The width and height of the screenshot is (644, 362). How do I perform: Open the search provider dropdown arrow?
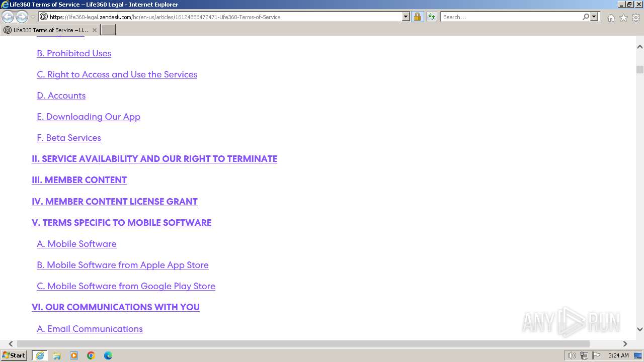pos(594,17)
